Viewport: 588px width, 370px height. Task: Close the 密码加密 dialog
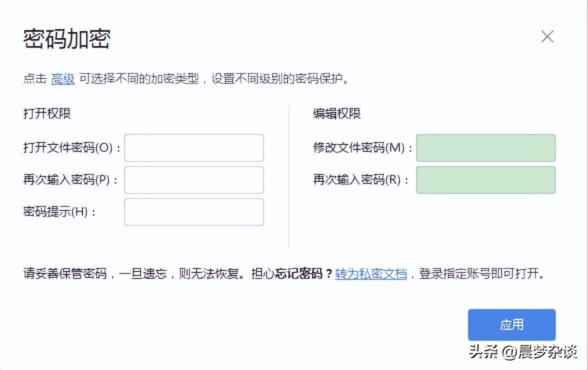(547, 36)
